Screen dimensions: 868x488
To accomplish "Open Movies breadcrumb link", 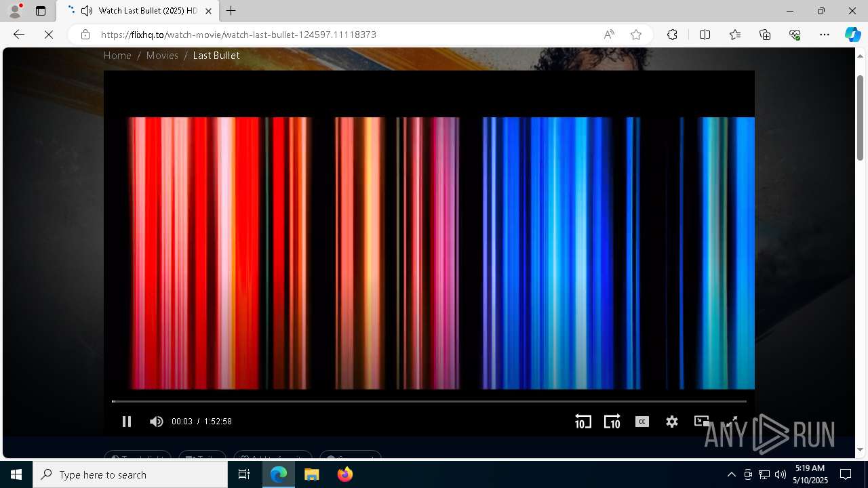I will pos(162,56).
